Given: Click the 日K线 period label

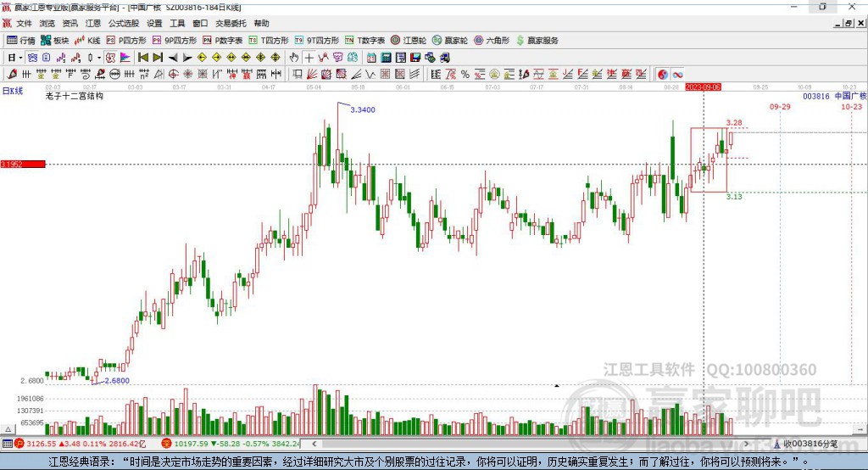Looking at the screenshot, I should (13, 91).
